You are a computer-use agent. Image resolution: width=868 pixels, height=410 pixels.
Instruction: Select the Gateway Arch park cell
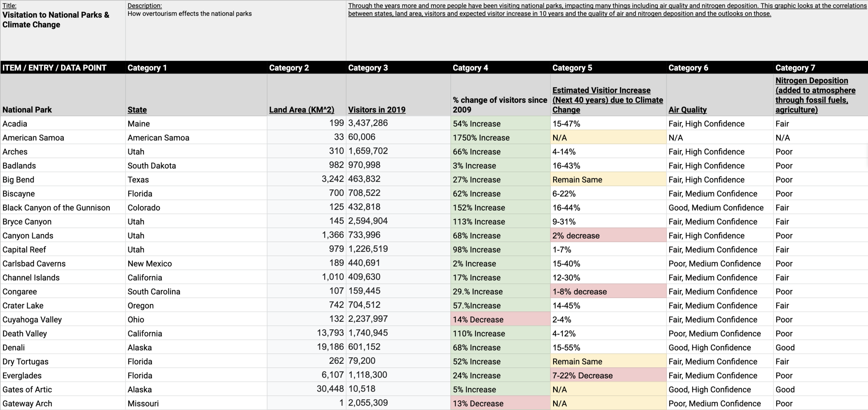click(x=27, y=403)
